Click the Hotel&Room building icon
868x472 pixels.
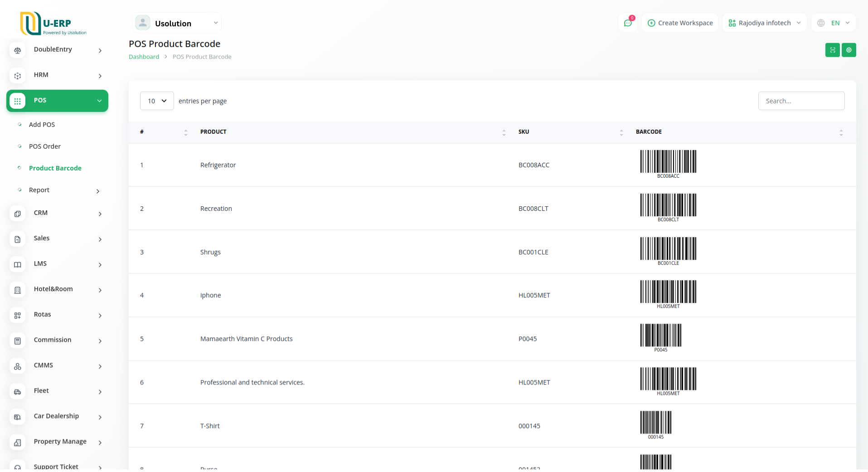[x=18, y=290]
